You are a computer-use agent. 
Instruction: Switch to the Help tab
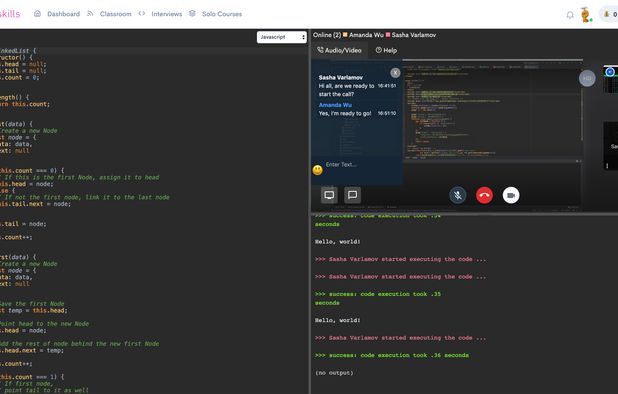pyautogui.click(x=386, y=50)
